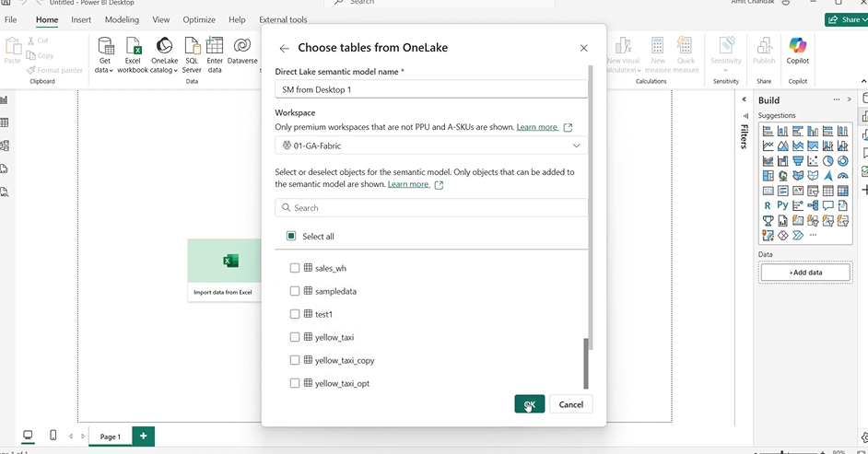Screen dimensions: 868x454
Task: Select the Page 1 tab
Action: [111, 437]
